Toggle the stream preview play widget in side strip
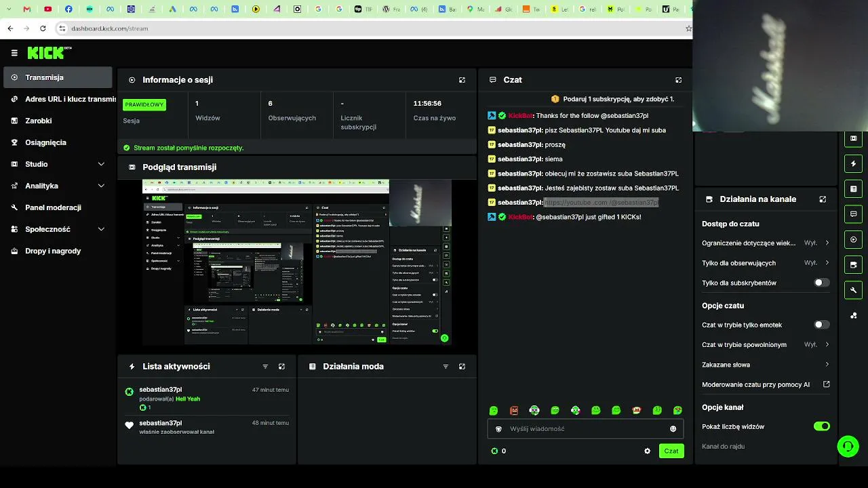The height and width of the screenshot is (488, 868). [x=853, y=239]
